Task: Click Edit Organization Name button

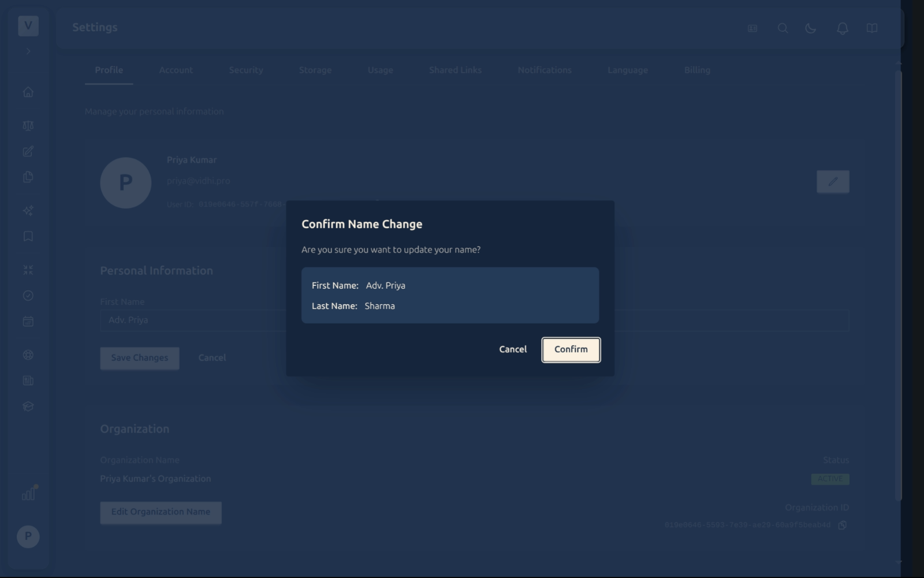Action: pos(161,512)
